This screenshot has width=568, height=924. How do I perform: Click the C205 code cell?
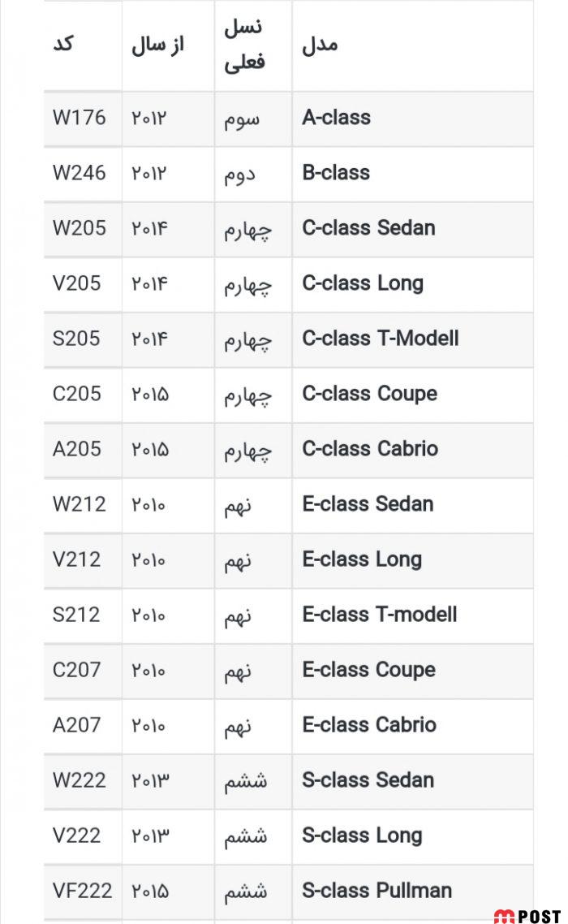pyautogui.click(x=77, y=394)
